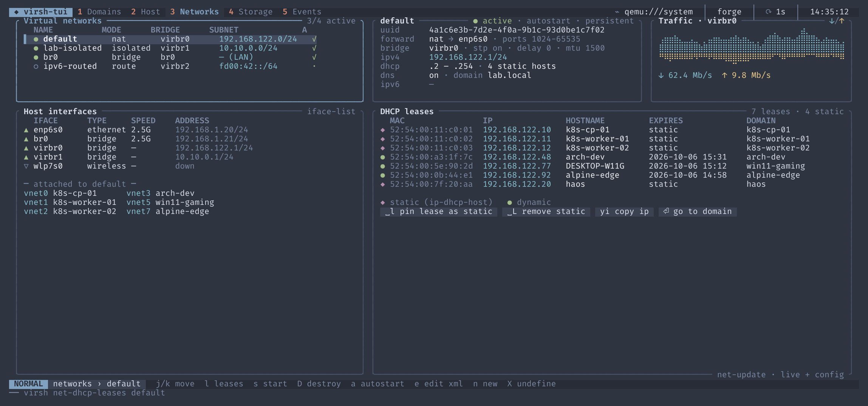This screenshot has width=868, height=406.
Task: Click static diamond icon for k8s-cp-01 lease
Action: (383, 130)
